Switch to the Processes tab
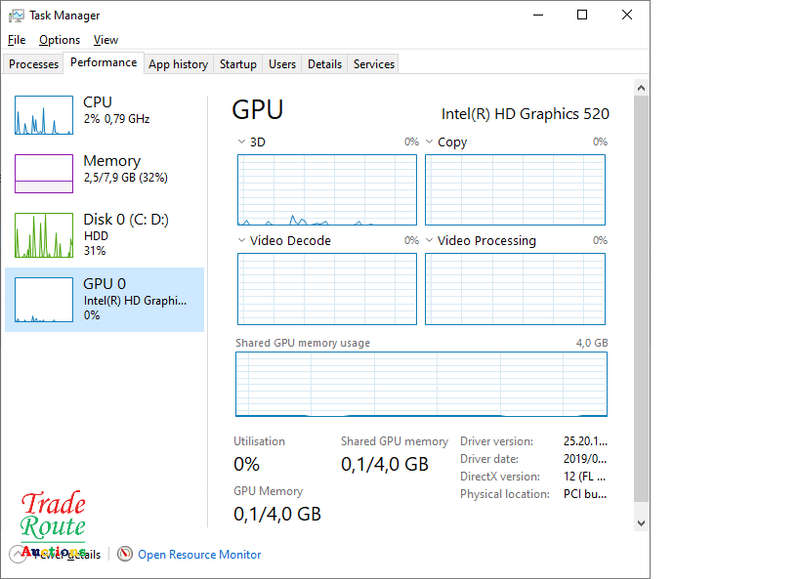 point(34,64)
